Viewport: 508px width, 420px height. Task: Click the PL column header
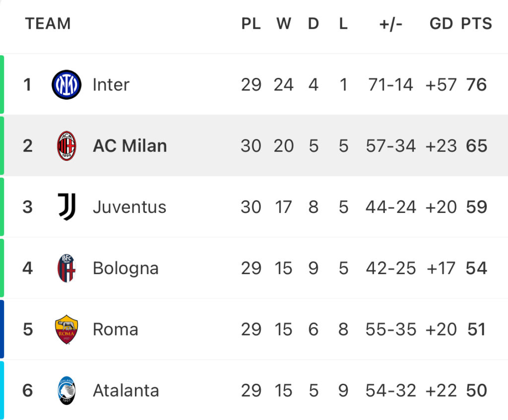coord(251,24)
